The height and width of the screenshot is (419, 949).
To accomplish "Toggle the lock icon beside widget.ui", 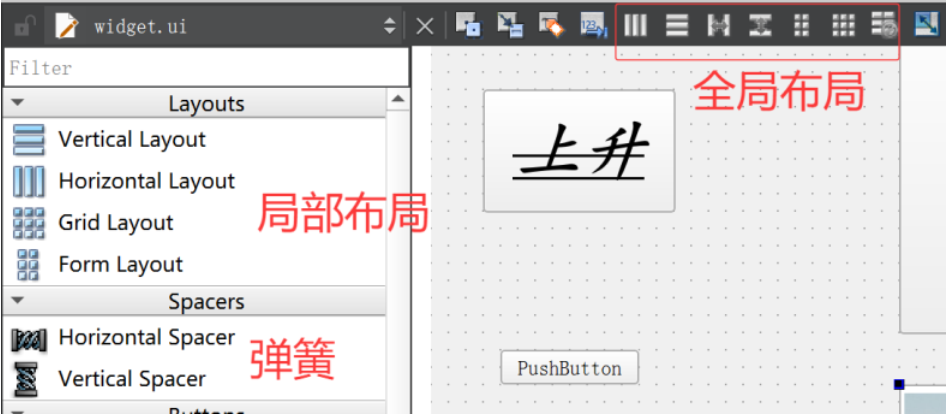I will (24, 26).
